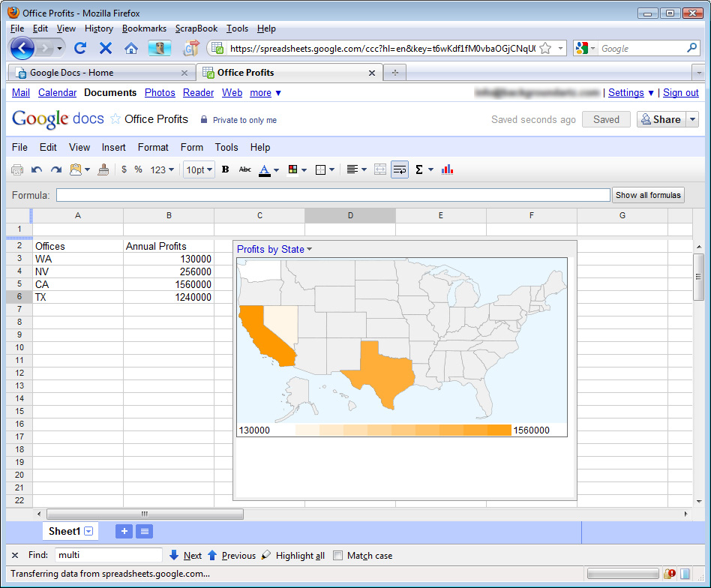Screen dimensions: 711x588
Task: Select the paint format brush icon
Action: tap(103, 169)
